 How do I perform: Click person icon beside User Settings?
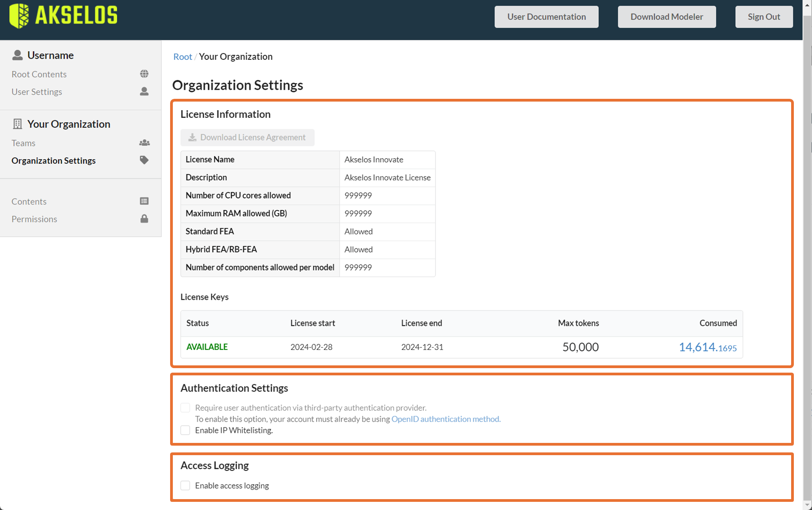tap(144, 92)
